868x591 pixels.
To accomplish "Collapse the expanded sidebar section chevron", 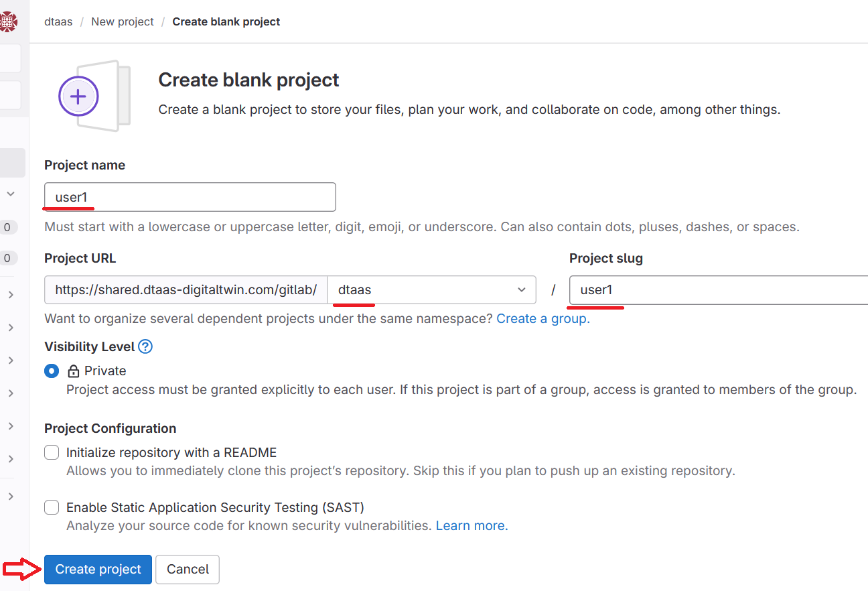I will point(11,193).
